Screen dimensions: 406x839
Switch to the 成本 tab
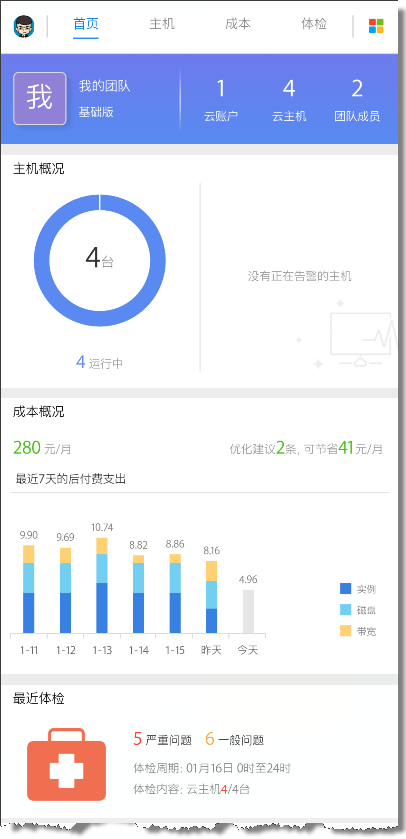238,24
